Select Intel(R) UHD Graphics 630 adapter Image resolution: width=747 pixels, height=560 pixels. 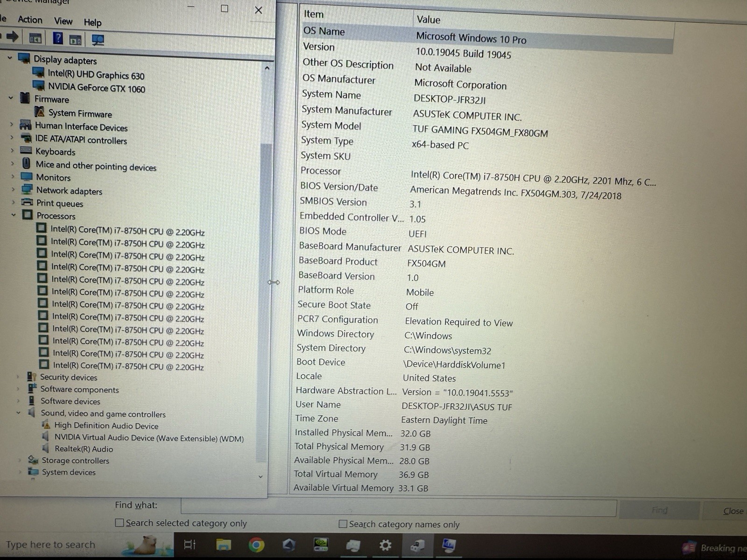point(96,75)
